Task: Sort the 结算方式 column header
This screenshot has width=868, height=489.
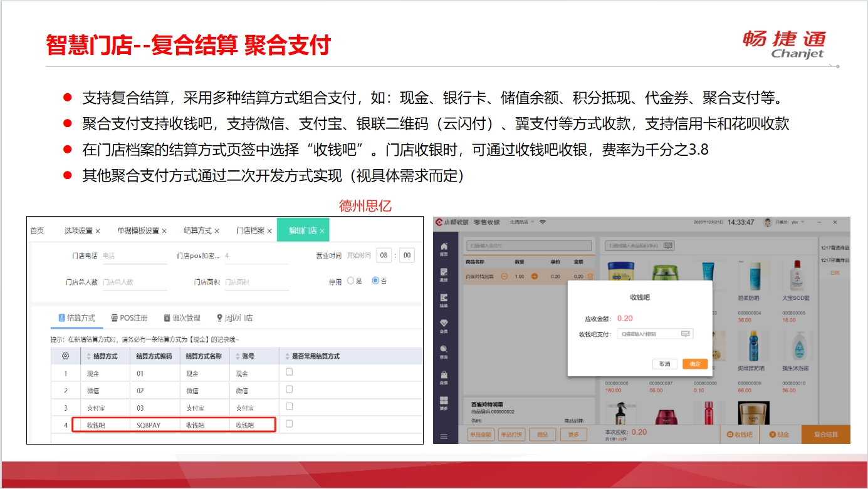Action: 88,356
